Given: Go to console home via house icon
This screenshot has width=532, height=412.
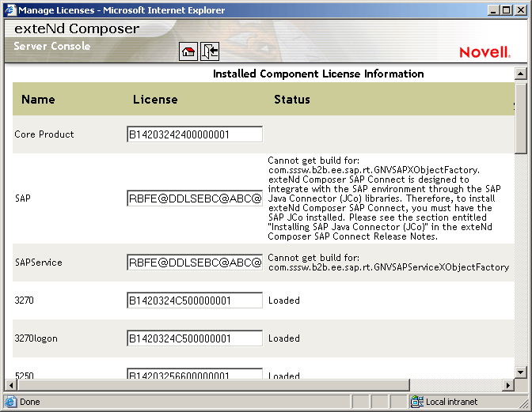Looking at the screenshot, I should click(188, 52).
